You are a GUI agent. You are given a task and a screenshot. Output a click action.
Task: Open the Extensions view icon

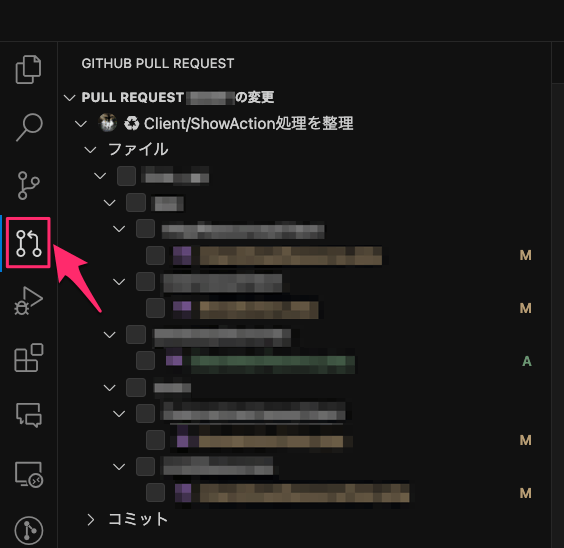[x=29, y=357]
